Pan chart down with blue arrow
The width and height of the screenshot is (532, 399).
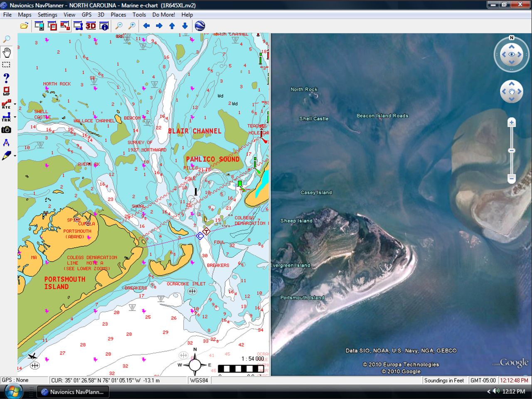coord(185,26)
